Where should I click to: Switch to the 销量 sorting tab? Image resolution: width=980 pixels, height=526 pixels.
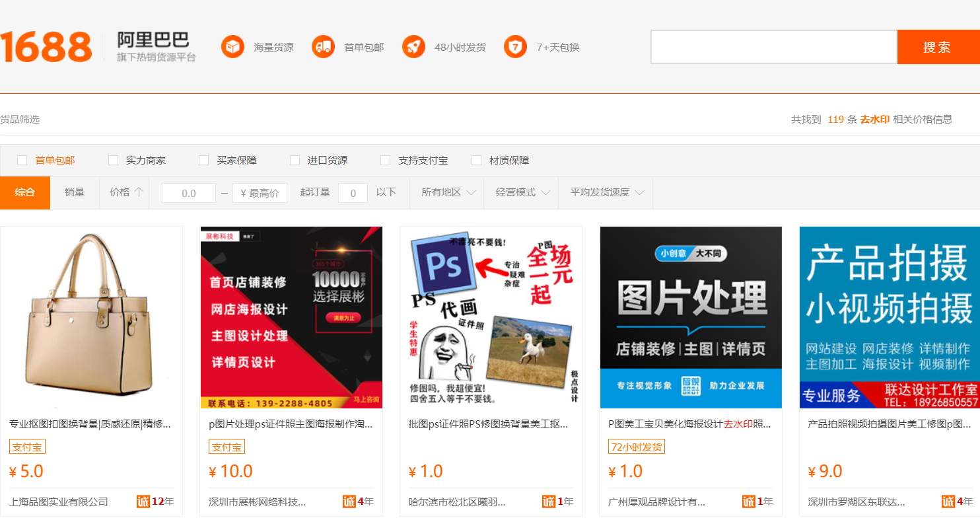75,192
